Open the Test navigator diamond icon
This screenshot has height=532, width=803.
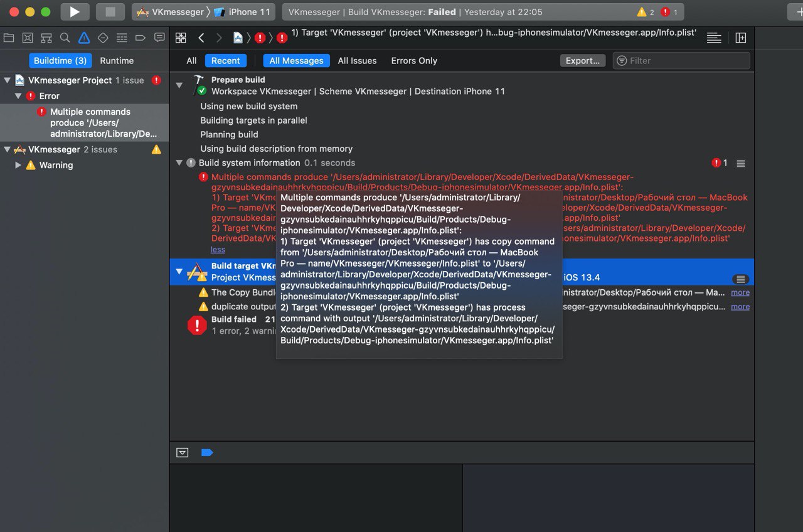(x=103, y=38)
